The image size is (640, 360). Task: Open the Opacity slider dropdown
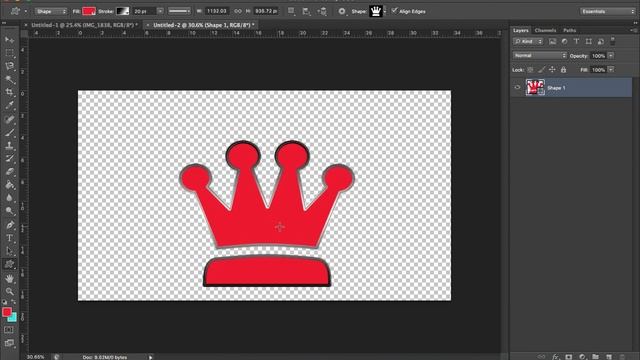click(x=611, y=56)
